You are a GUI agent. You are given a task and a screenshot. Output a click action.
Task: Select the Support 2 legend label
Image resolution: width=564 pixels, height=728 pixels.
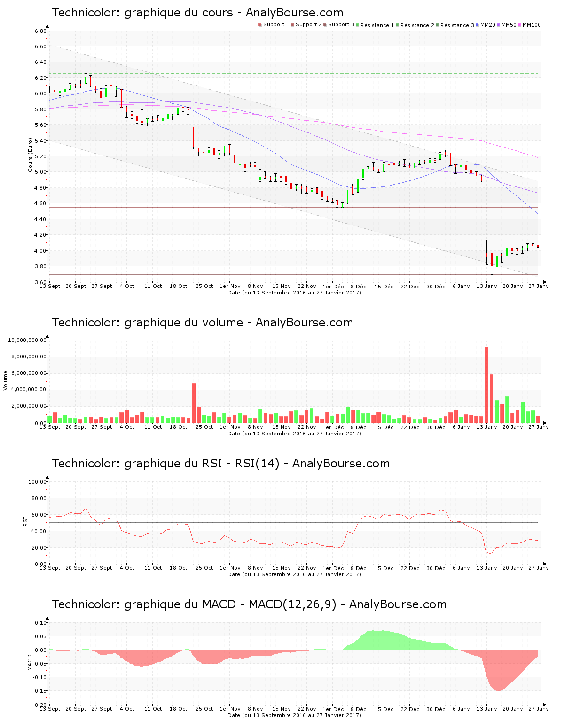[x=309, y=25]
